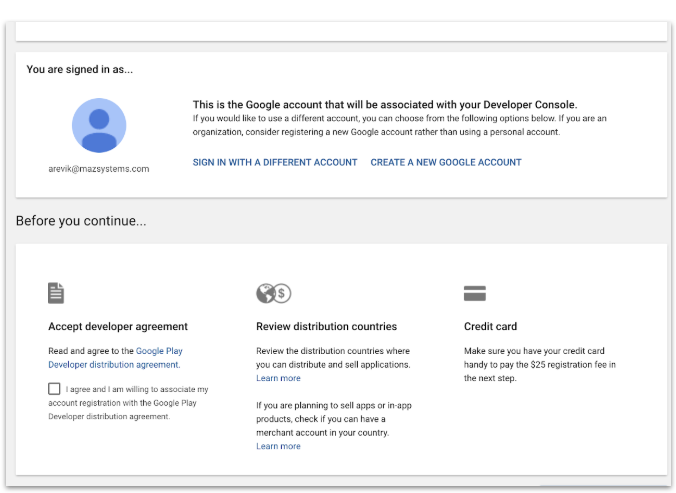
Task: Click the bold Developer Console association notice
Action: click(x=385, y=105)
